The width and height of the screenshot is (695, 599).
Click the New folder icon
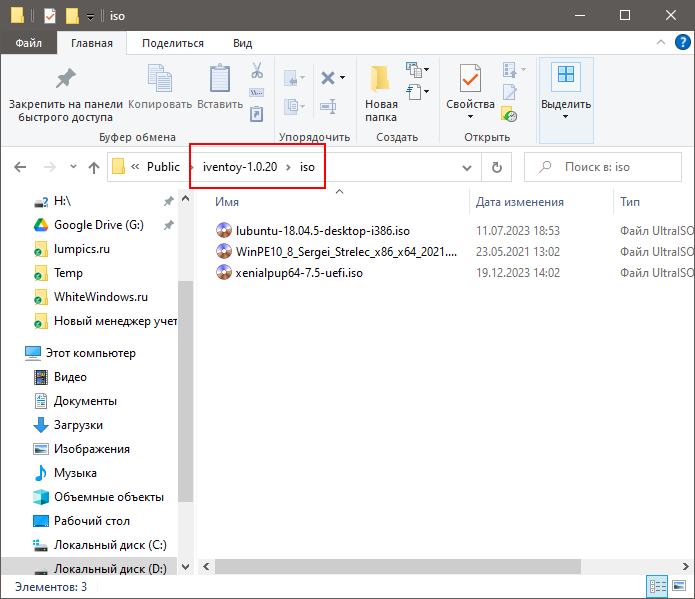click(380, 79)
